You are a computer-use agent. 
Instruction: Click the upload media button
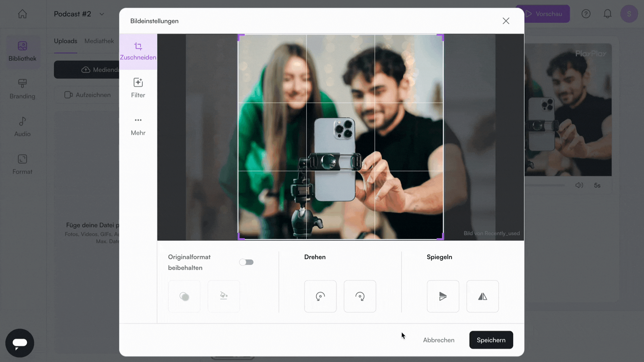coord(87,70)
